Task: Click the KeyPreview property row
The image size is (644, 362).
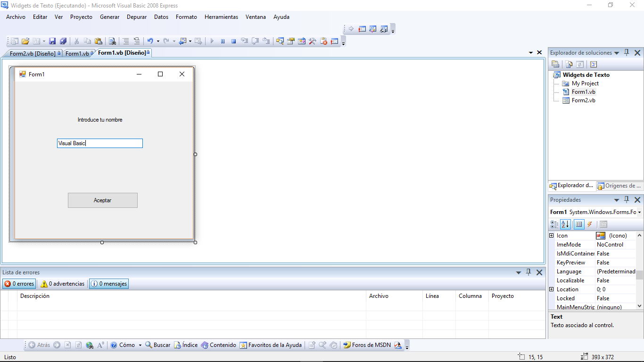Action: [593, 263]
